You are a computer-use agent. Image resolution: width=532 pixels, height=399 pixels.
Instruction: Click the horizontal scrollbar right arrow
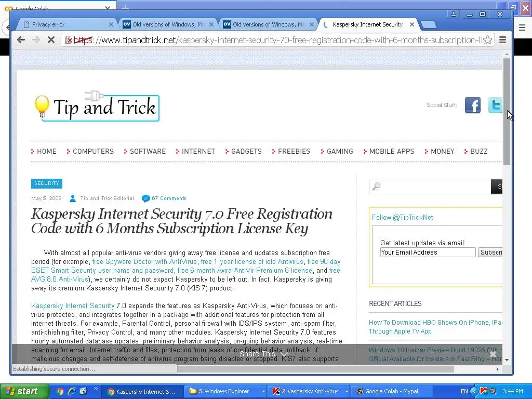[x=497, y=369]
